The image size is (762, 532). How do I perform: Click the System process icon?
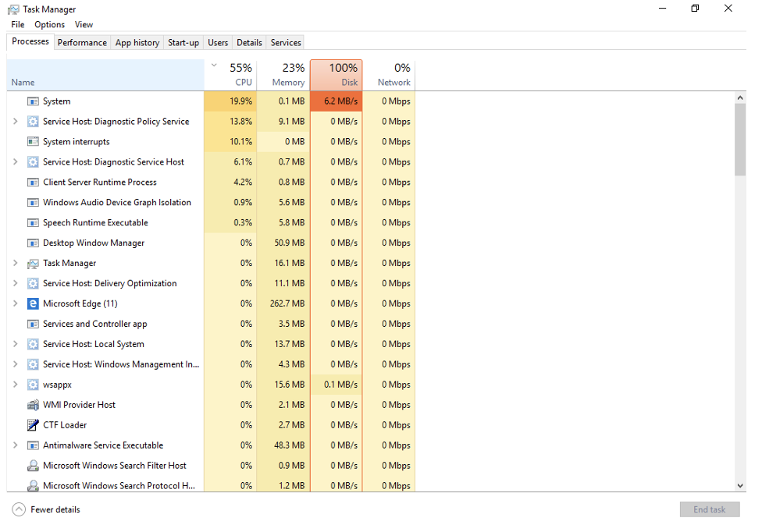point(33,101)
